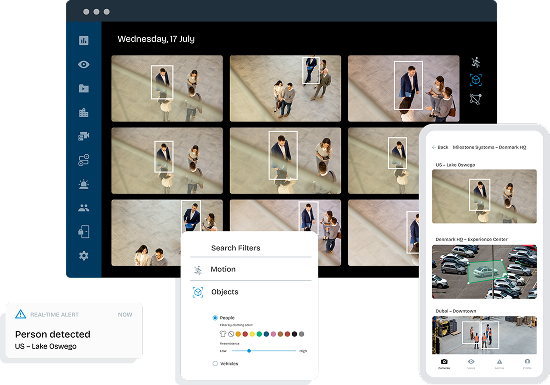Select the motion search icon right of the grid

(x=476, y=62)
